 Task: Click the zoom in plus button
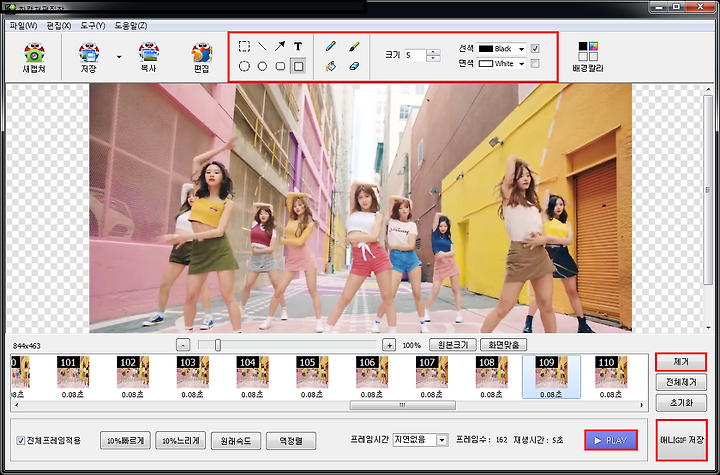coord(389,345)
